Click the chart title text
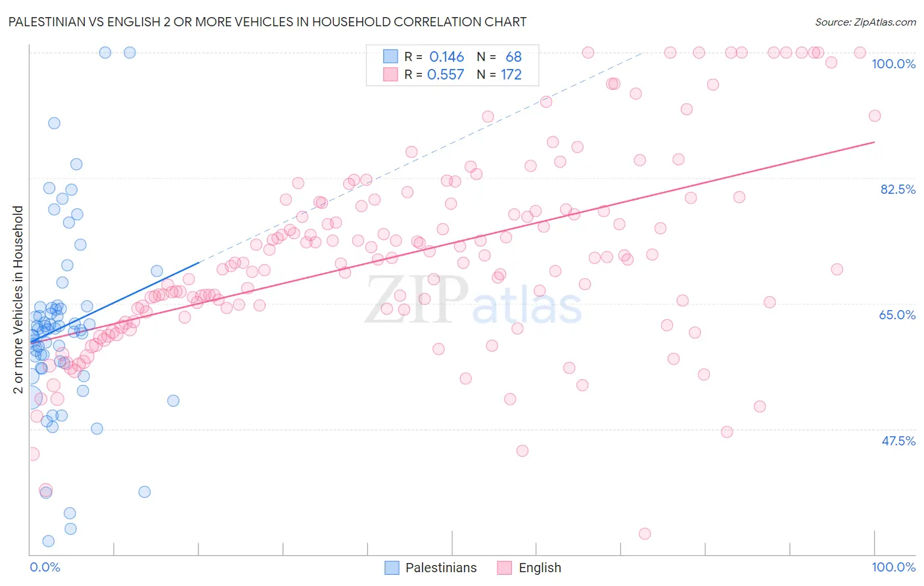The width and height of the screenshot is (924, 586). [x=267, y=22]
